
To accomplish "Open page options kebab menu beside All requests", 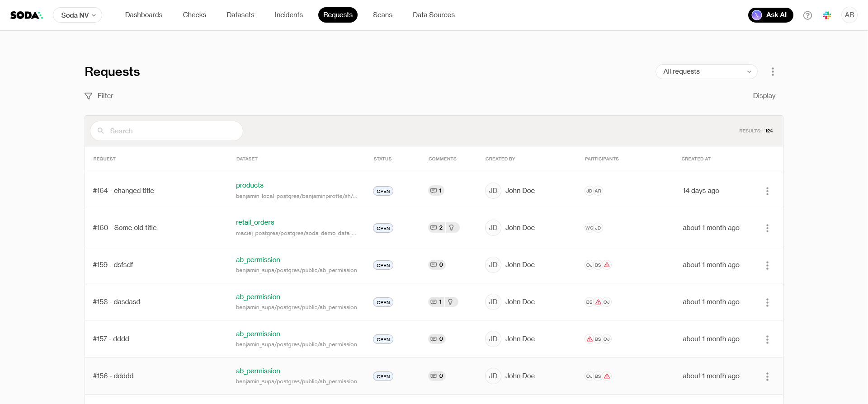I will (x=773, y=71).
